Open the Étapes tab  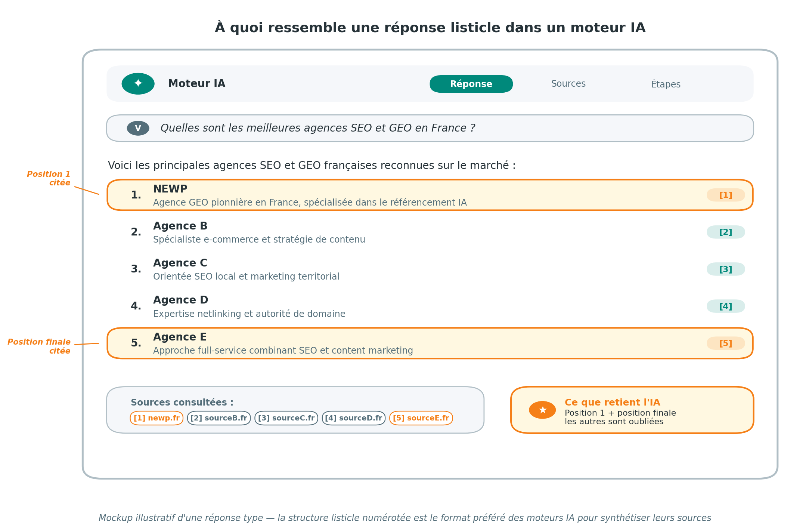pyautogui.click(x=666, y=84)
